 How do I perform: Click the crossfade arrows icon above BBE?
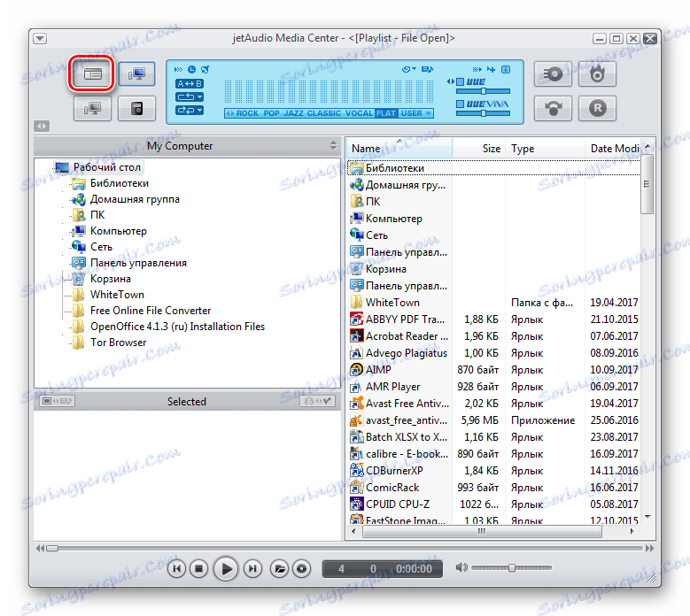click(x=477, y=69)
